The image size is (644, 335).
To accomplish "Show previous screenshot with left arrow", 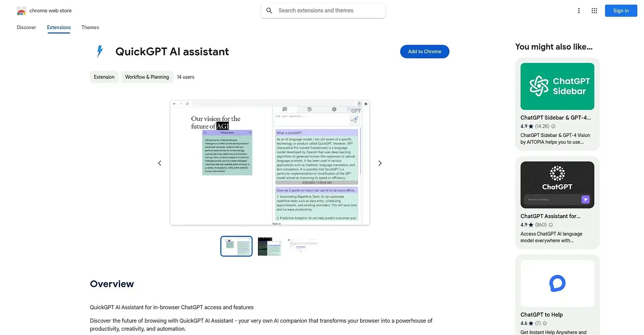I will click(160, 163).
